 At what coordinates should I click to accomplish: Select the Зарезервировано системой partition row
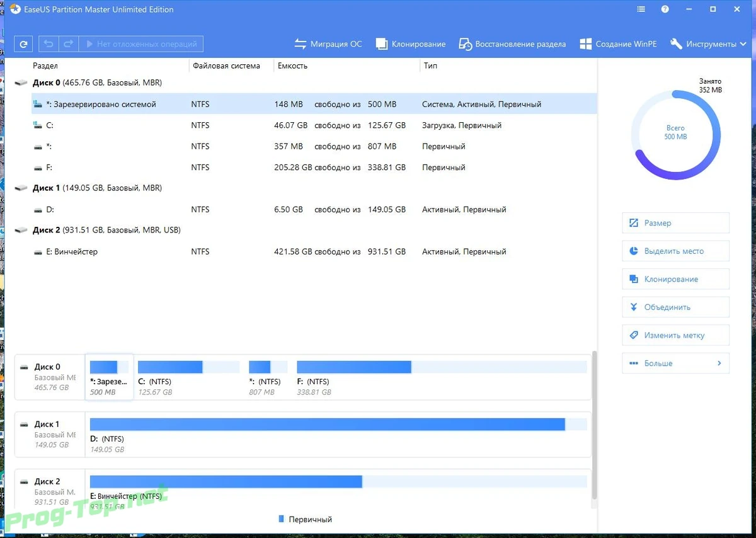pos(314,104)
